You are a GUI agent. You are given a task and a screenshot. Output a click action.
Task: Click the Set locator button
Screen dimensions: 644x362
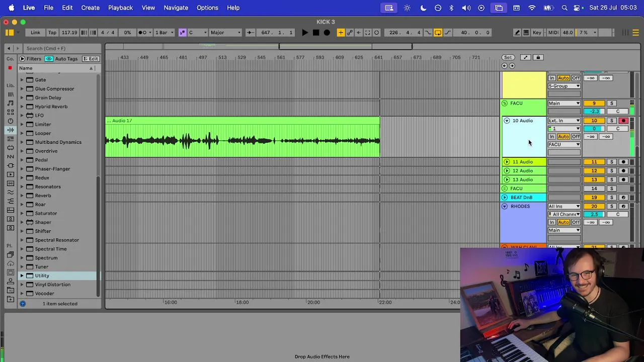click(x=508, y=57)
